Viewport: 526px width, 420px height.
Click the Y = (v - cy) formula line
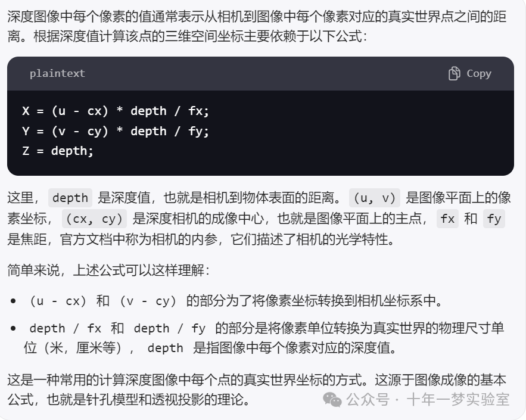pos(116,131)
